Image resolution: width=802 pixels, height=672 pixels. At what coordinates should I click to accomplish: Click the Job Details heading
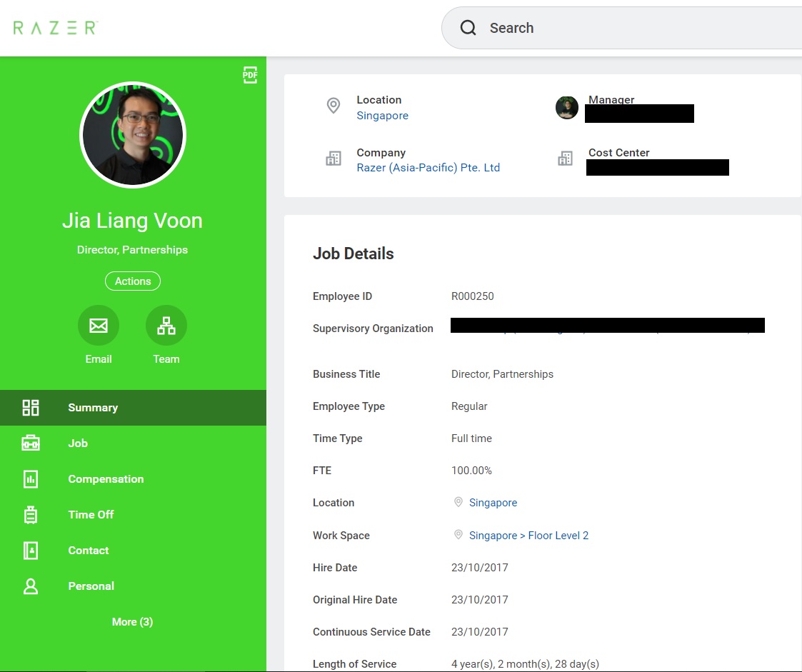coord(354,254)
